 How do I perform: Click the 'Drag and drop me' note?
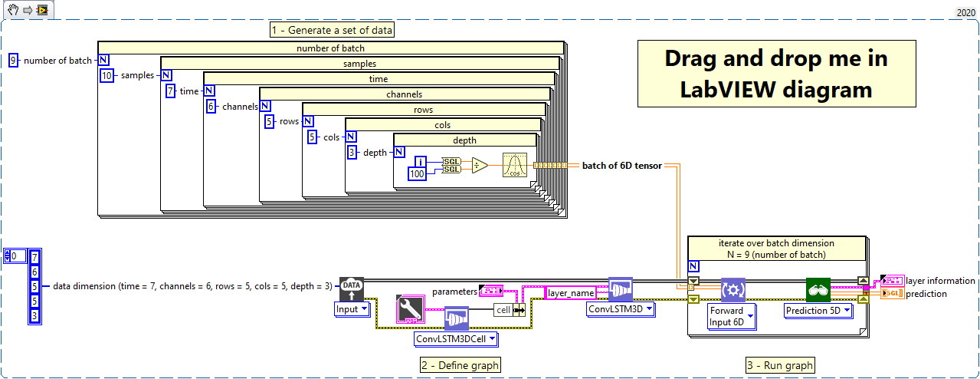pyautogui.click(x=776, y=74)
